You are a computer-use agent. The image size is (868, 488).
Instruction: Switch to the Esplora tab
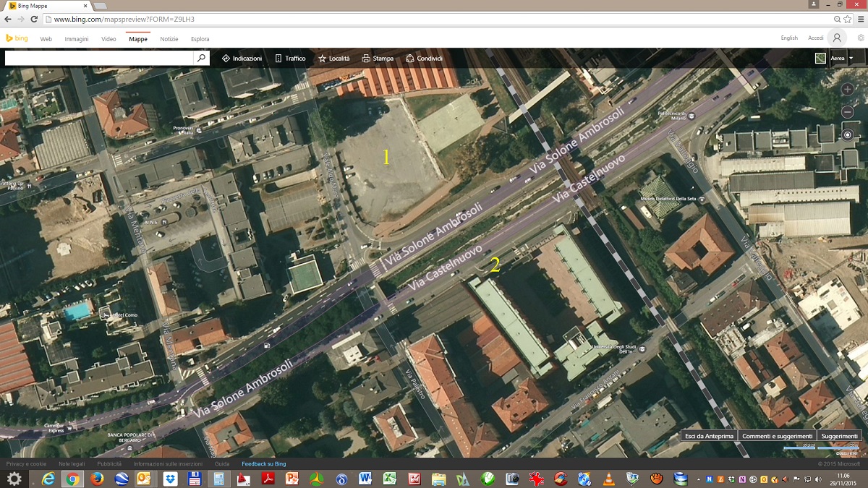point(200,39)
